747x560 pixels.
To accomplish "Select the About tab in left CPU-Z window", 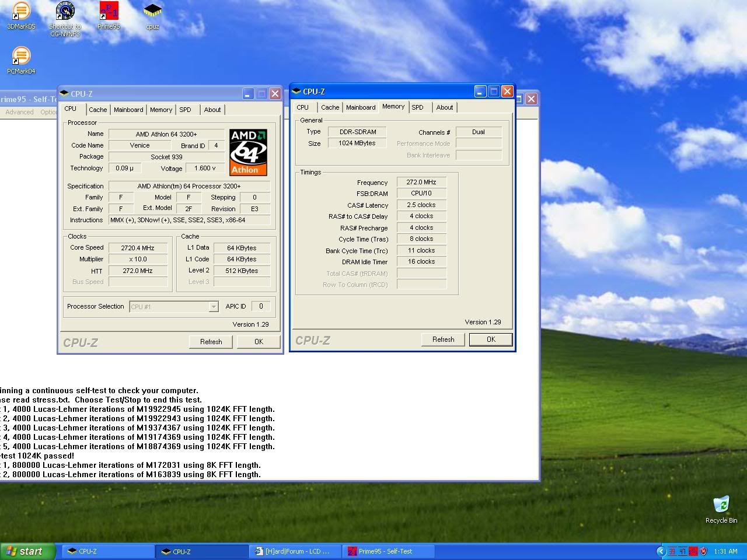I will 212,110.
